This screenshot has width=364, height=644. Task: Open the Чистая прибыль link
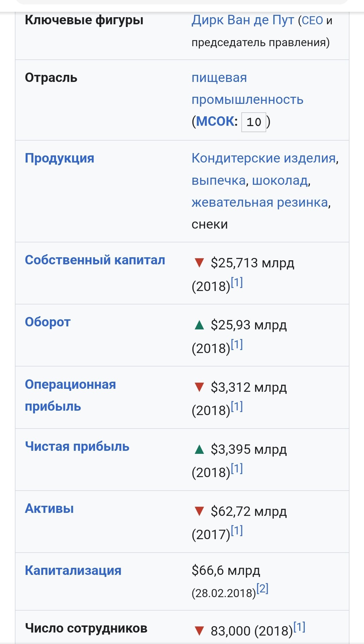77,446
